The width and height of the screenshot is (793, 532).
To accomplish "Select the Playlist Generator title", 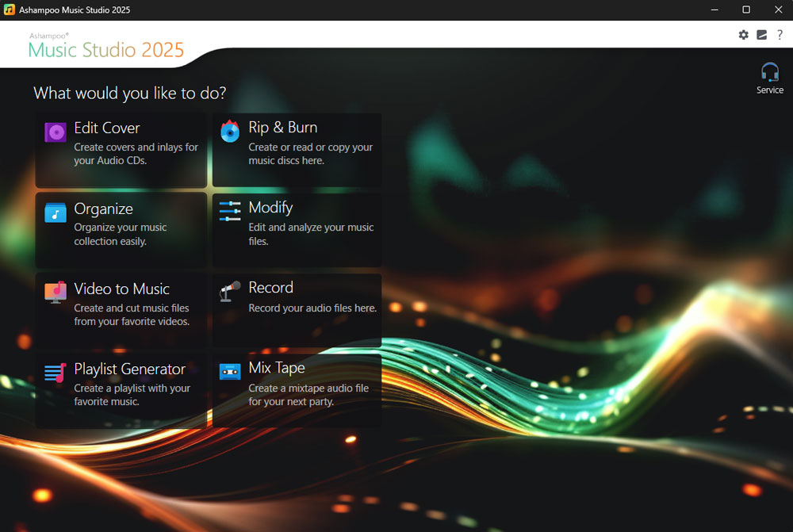I will [129, 369].
